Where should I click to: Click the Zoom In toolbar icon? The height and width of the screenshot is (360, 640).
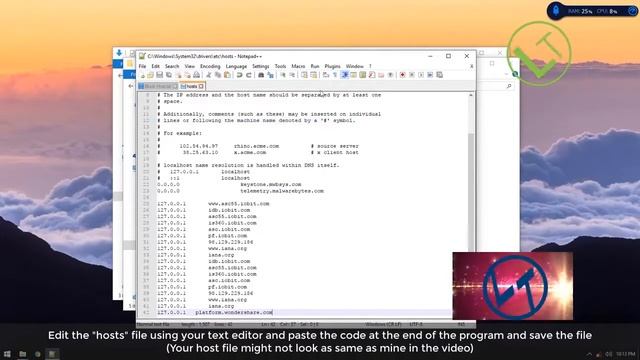[282, 75]
